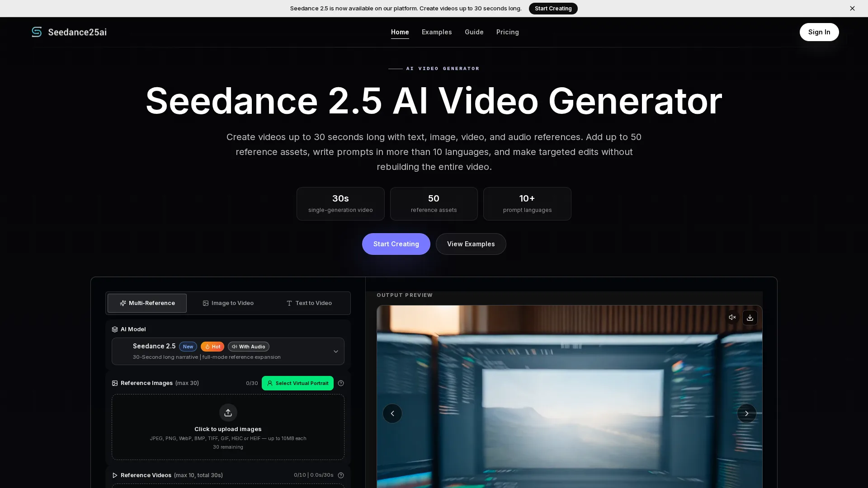This screenshot has width=868, height=488.
Task: Mute or unmute the preview video
Action: 732,318
